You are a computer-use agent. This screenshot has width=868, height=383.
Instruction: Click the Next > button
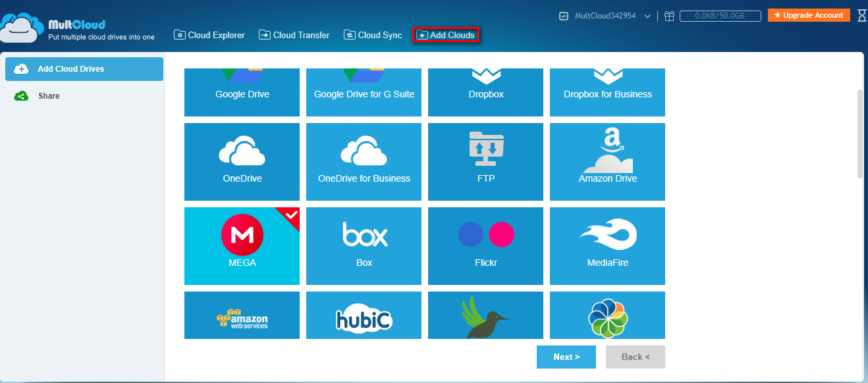(x=566, y=357)
